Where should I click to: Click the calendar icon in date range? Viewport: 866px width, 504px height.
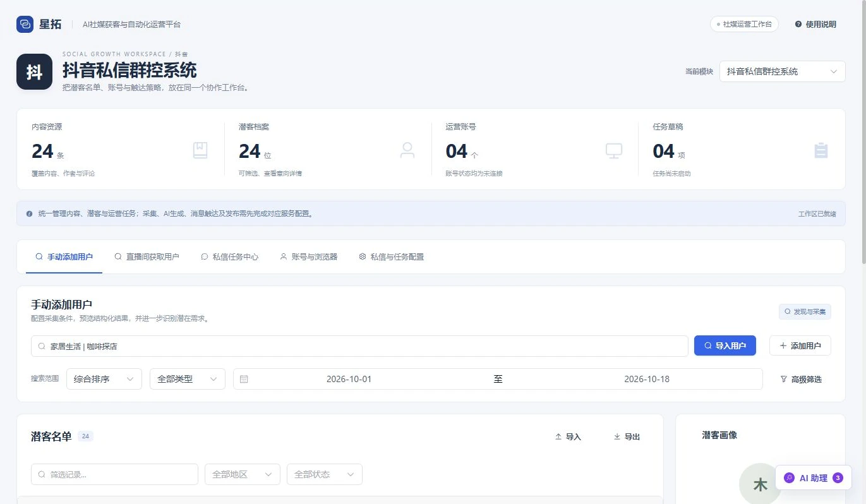pyautogui.click(x=244, y=380)
